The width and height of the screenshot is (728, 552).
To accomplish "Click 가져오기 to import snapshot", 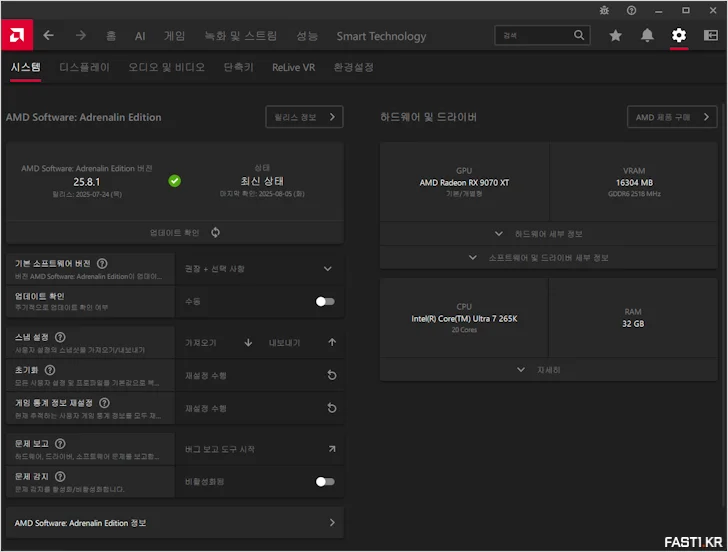I will [x=201, y=343].
